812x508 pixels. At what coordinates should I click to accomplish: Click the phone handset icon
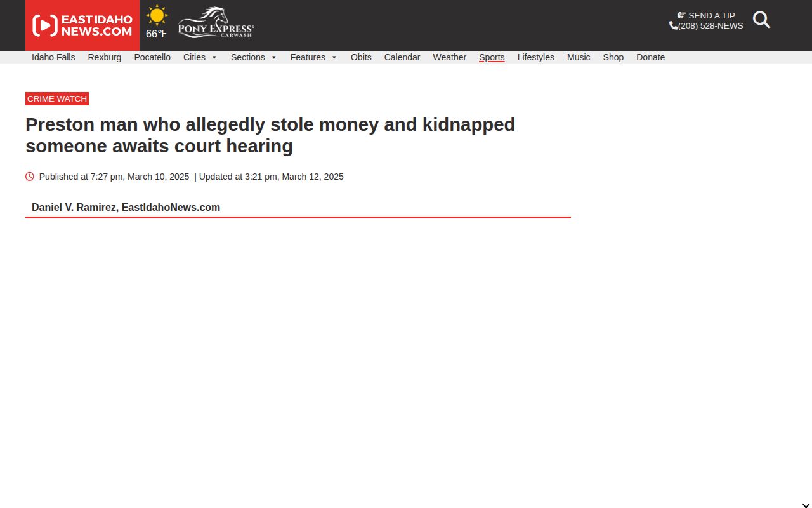(673, 25)
